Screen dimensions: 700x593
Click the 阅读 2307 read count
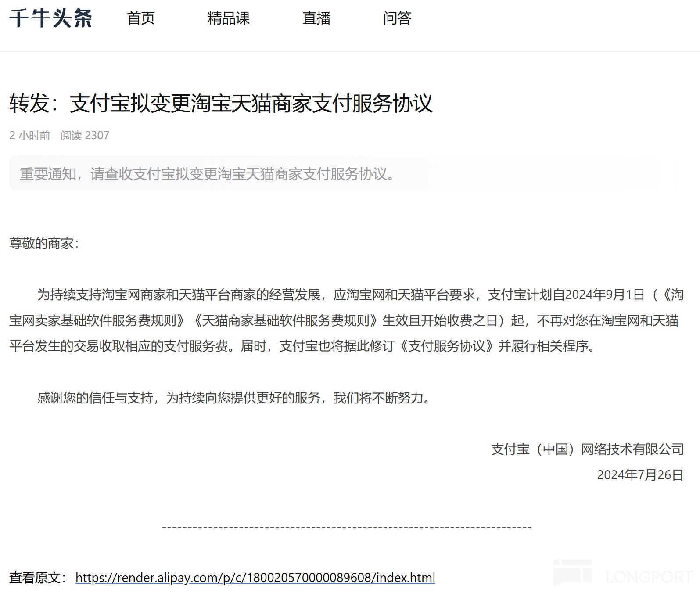coord(85,136)
